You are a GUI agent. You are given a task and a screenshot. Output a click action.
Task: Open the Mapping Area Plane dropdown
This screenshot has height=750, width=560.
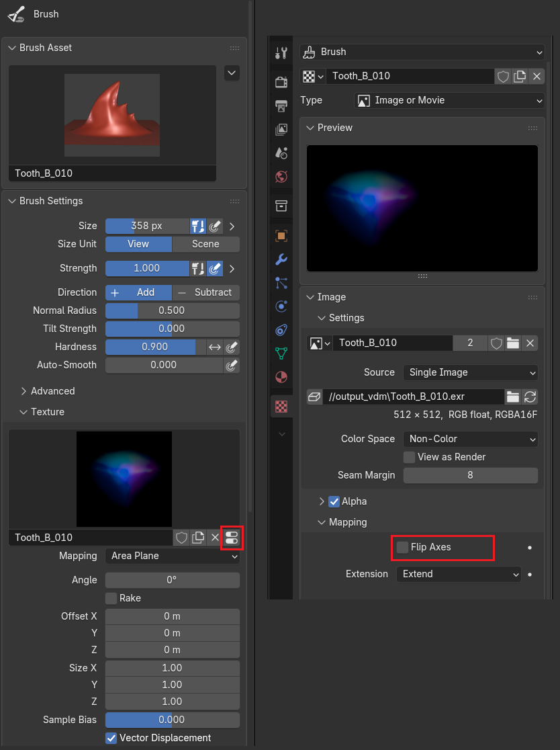click(173, 556)
